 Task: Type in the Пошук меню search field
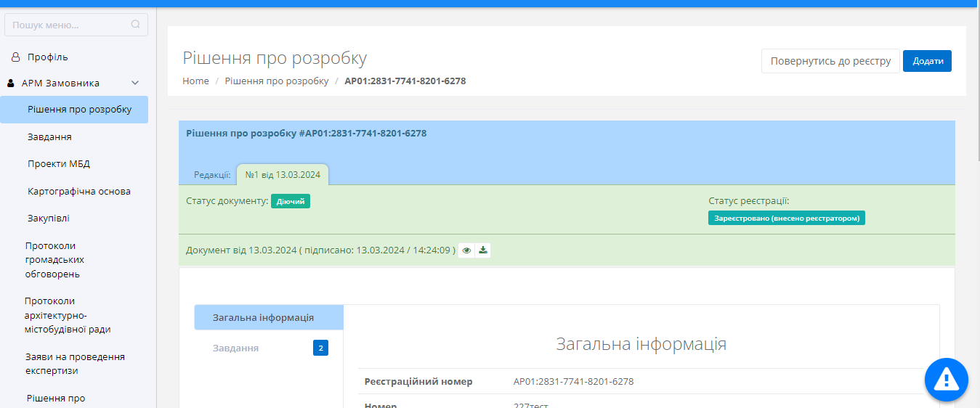coord(69,25)
